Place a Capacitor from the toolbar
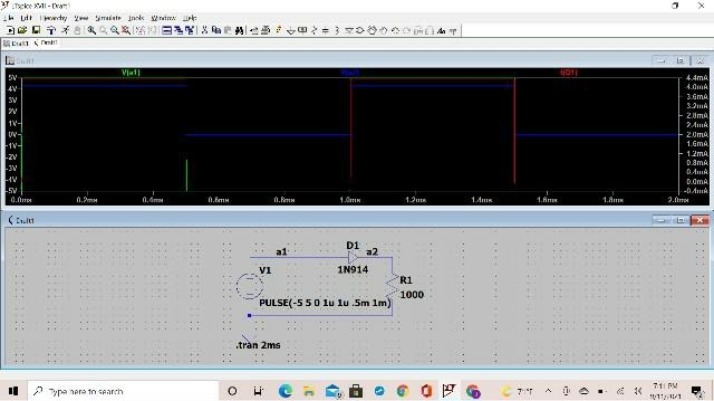Viewport: 714px width, 401px height. tap(325, 30)
